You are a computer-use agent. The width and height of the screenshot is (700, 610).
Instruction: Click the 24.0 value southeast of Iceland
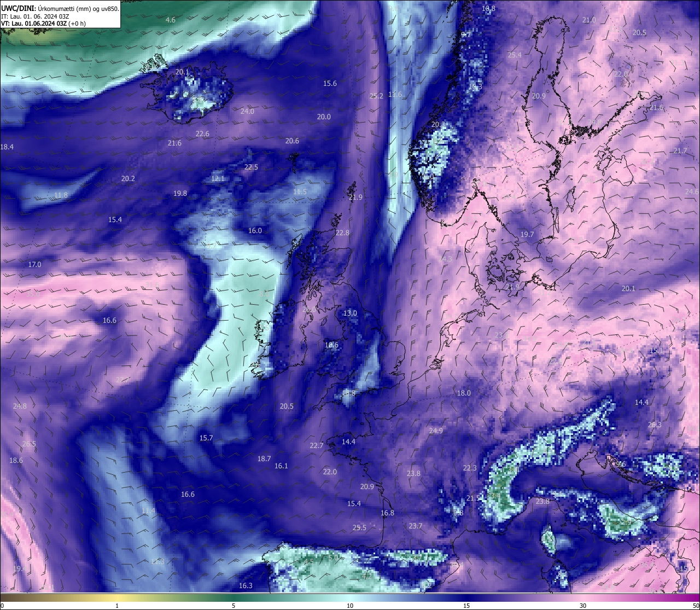click(x=247, y=111)
